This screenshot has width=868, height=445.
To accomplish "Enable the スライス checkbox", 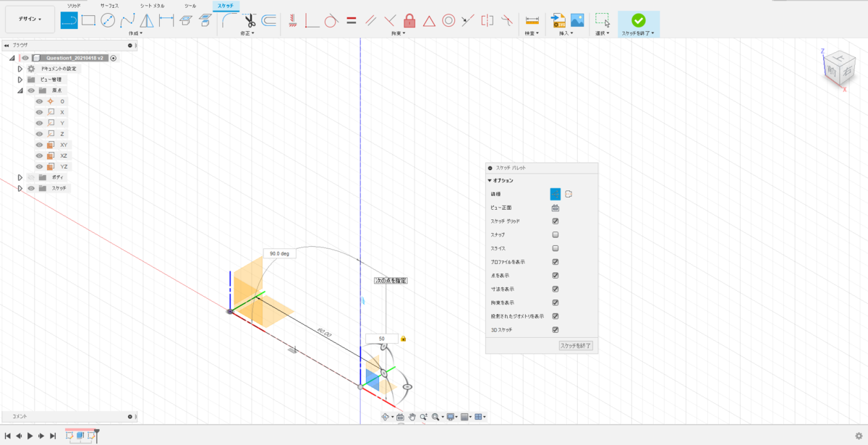I will (x=556, y=248).
